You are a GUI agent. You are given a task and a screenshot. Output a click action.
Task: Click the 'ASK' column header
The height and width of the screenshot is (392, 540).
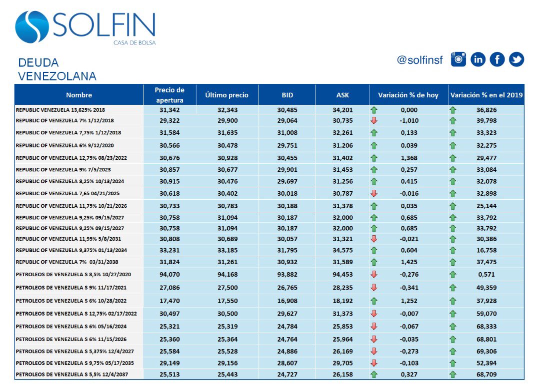[342, 95]
